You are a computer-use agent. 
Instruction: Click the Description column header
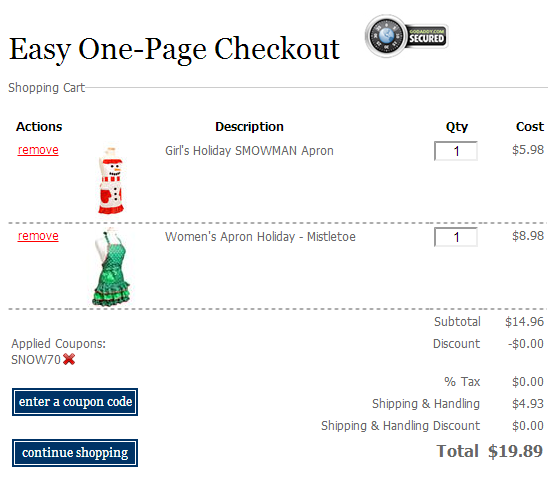click(x=249, y=127)
